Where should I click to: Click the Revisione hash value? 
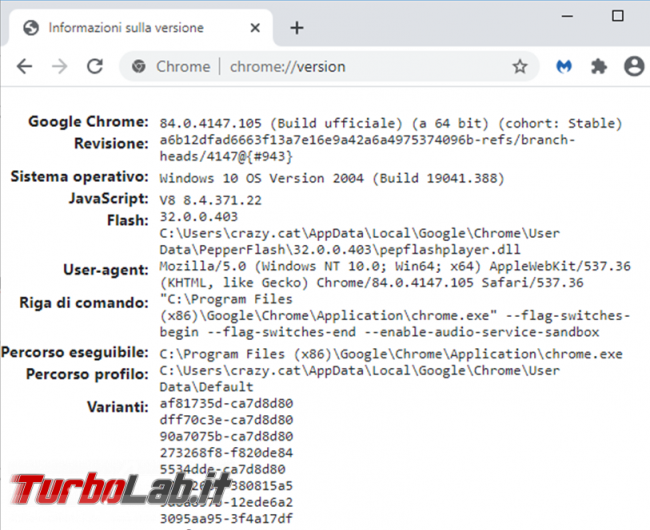[x=367, y=148]
